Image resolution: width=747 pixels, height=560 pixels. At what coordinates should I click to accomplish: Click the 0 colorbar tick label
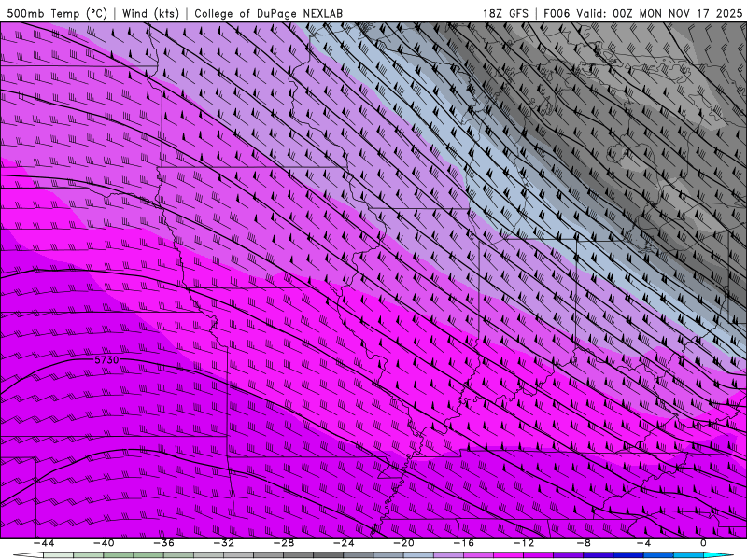point(704,543)
